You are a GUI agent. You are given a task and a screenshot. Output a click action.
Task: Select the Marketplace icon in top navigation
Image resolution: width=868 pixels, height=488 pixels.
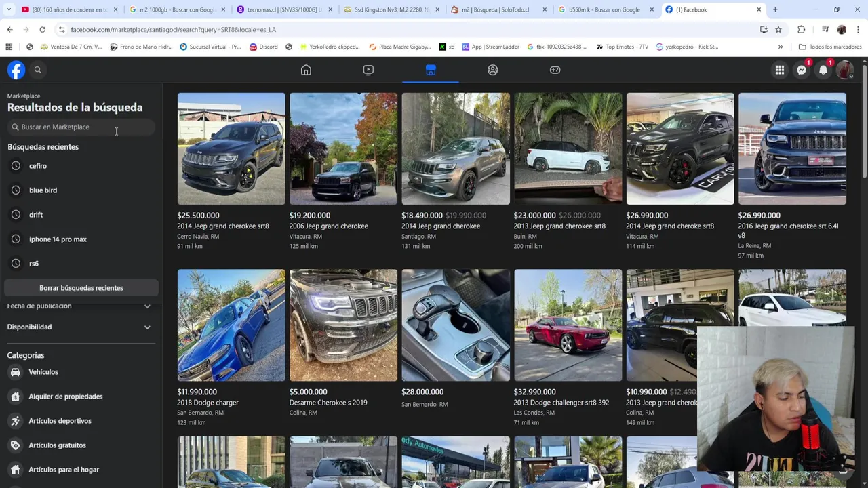[431, 70]
